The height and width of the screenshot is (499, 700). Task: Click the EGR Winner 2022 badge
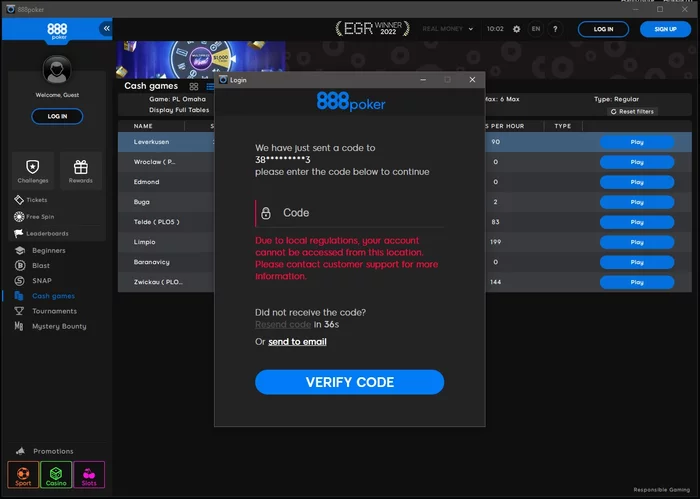pos(372,29)
